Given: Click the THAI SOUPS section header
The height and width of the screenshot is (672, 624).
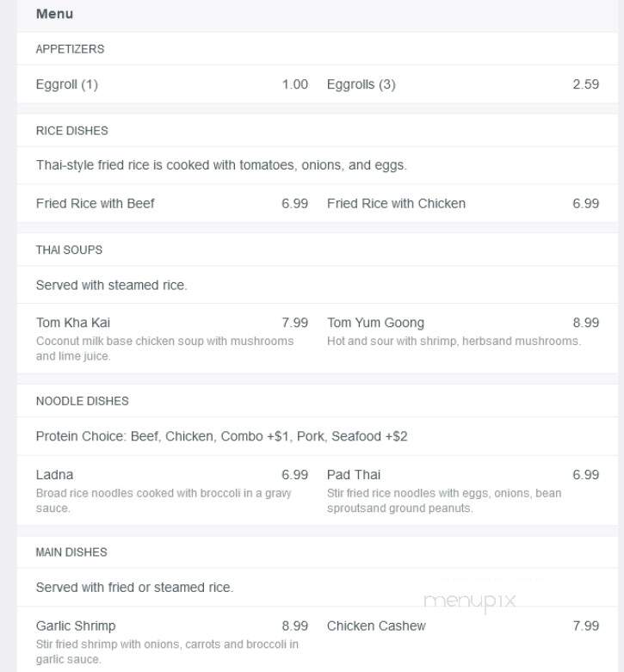Looking at the screenshot, I should click(x=69, y=250).
